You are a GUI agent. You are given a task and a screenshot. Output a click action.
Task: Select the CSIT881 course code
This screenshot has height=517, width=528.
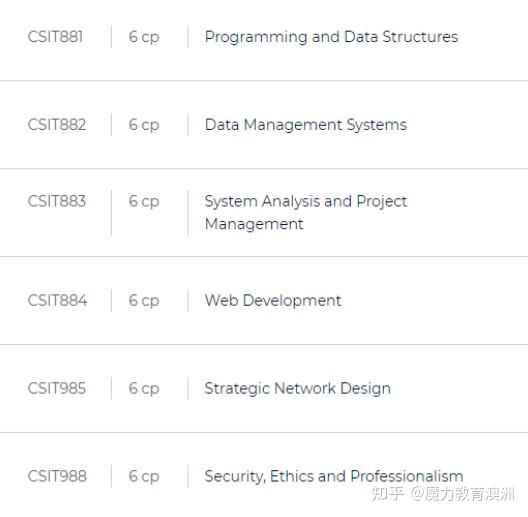pyautogui.click(x=55, y=37)
